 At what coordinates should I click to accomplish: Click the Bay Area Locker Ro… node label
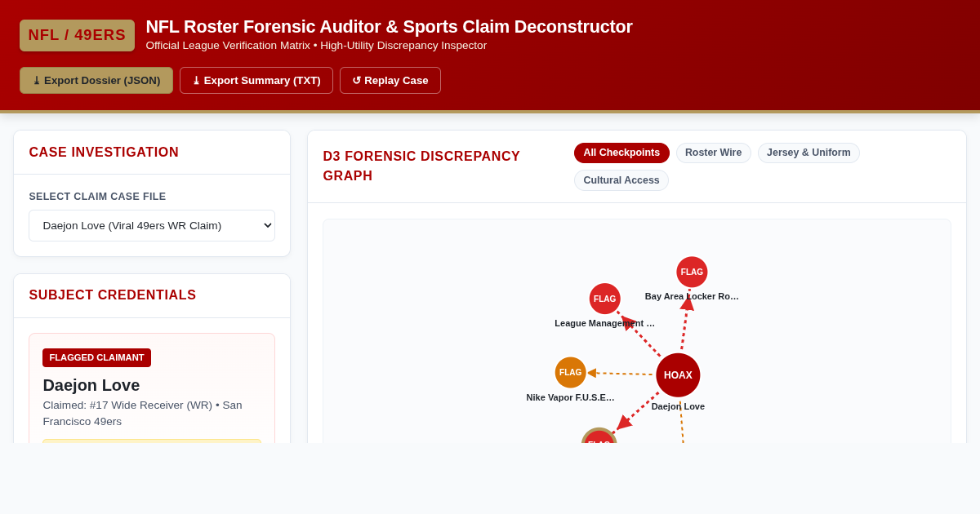pos(692,296)
